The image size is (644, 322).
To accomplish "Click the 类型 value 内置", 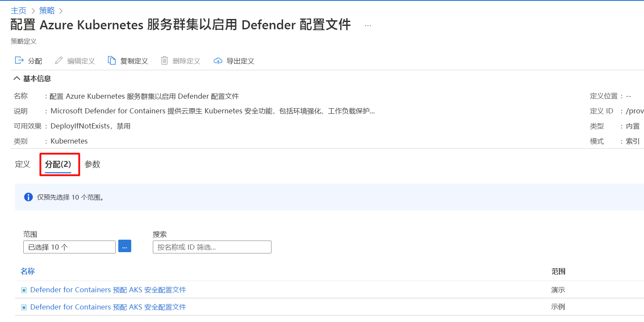I will (x=633, y=126).
